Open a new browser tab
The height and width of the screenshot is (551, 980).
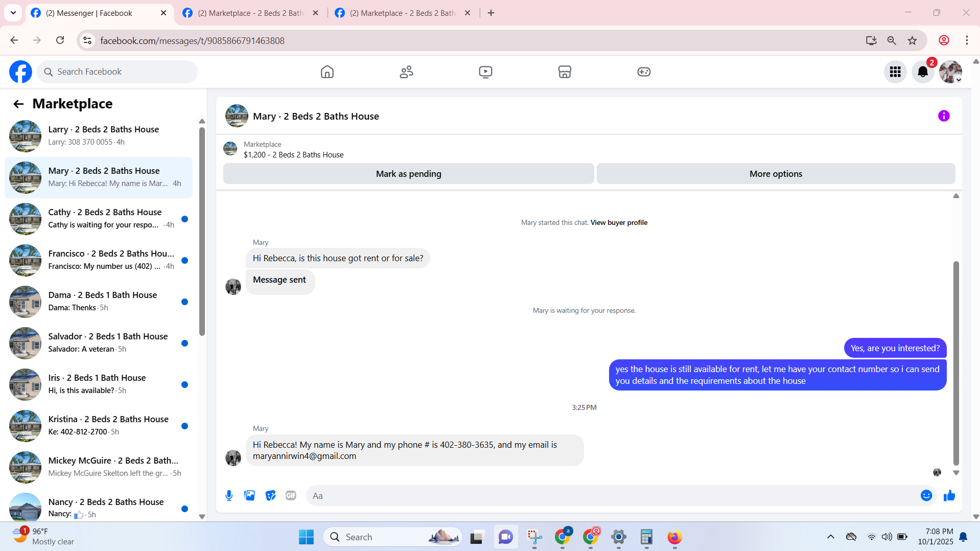(491, 13)
